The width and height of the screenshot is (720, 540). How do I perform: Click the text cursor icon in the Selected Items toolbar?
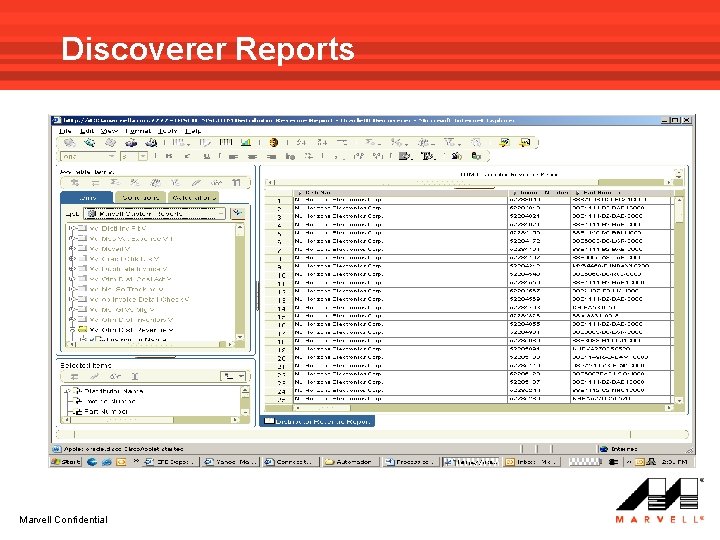click(135, 377)
